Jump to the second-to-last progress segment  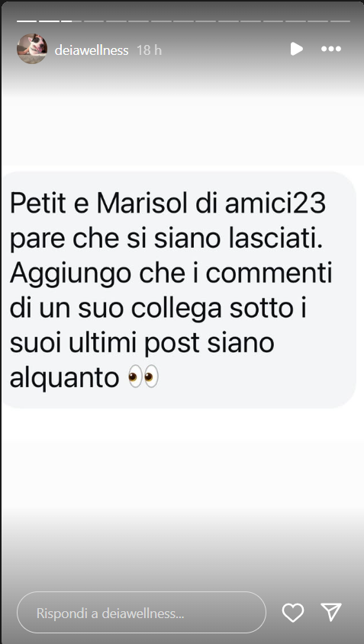coord(318,21)
